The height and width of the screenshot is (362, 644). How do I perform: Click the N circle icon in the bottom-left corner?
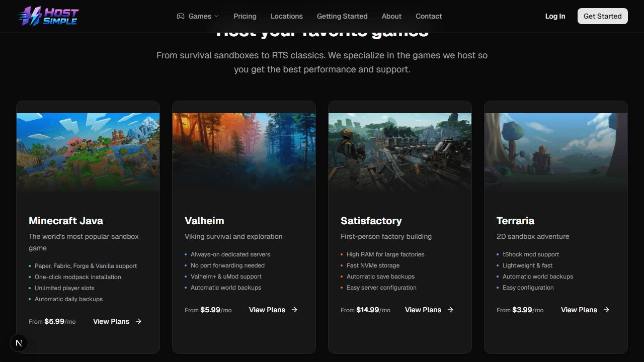(19, 343)
